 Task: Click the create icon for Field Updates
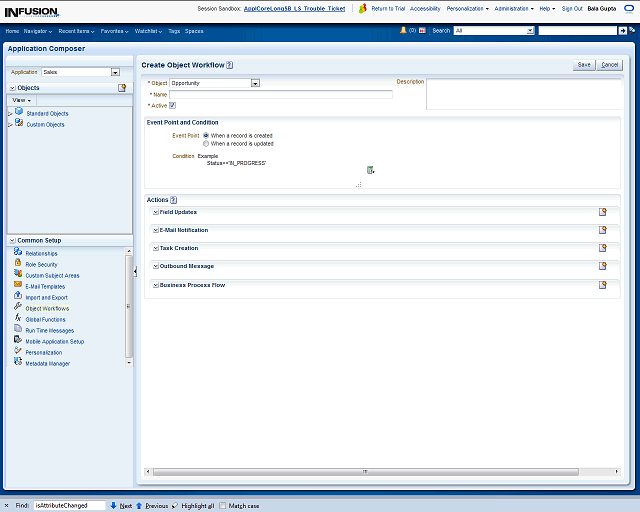603,212
